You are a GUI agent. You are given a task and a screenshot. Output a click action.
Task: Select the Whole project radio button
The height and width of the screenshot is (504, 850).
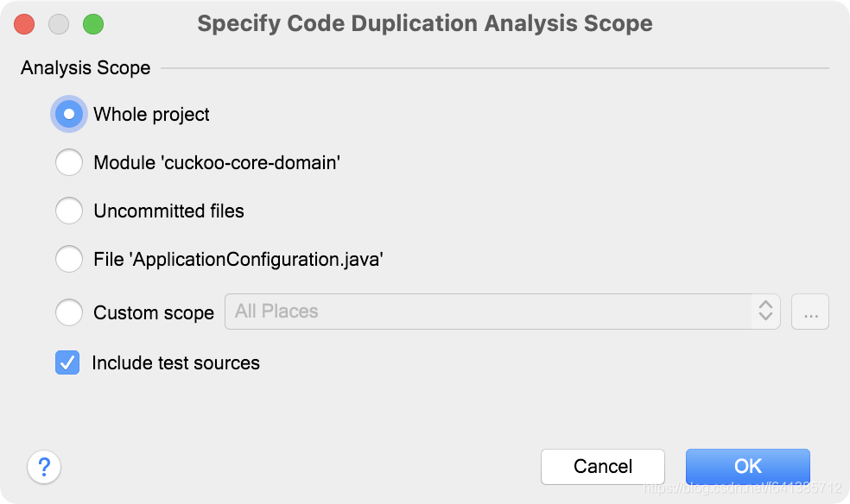(x=69, y=115)
